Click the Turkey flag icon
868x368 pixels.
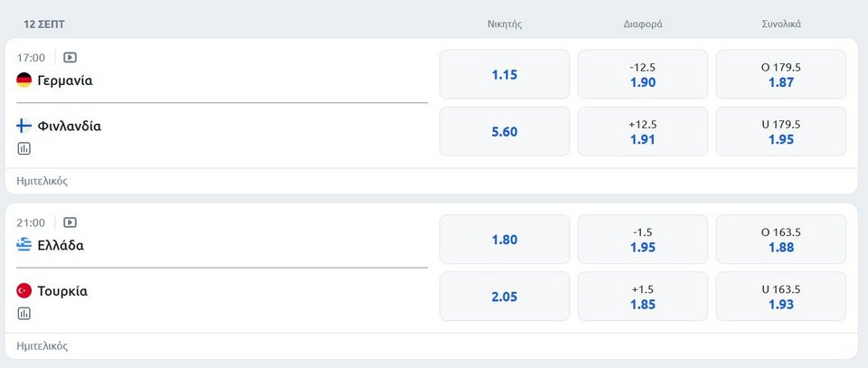point(24,290)
